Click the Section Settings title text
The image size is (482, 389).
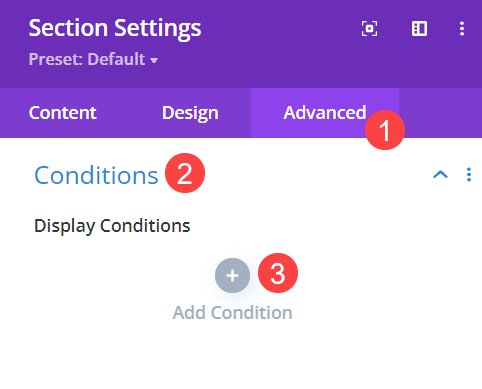click(x=115, y=28)
